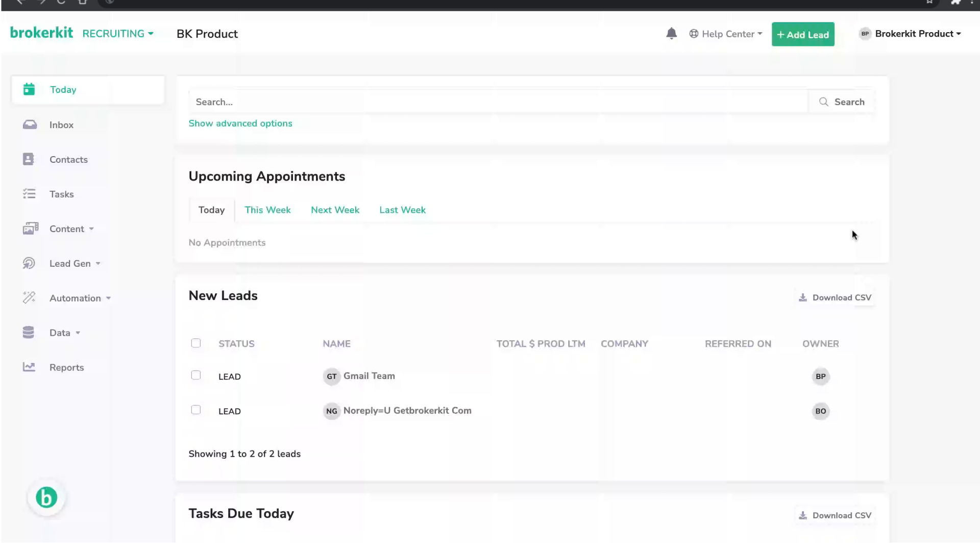Click the Search button
980x551 pixels.
point(842,102)
